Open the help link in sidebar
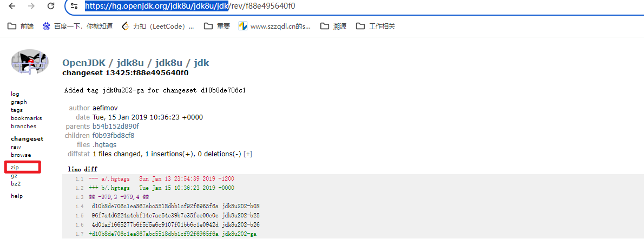644x252 pixels. (17, 196)
